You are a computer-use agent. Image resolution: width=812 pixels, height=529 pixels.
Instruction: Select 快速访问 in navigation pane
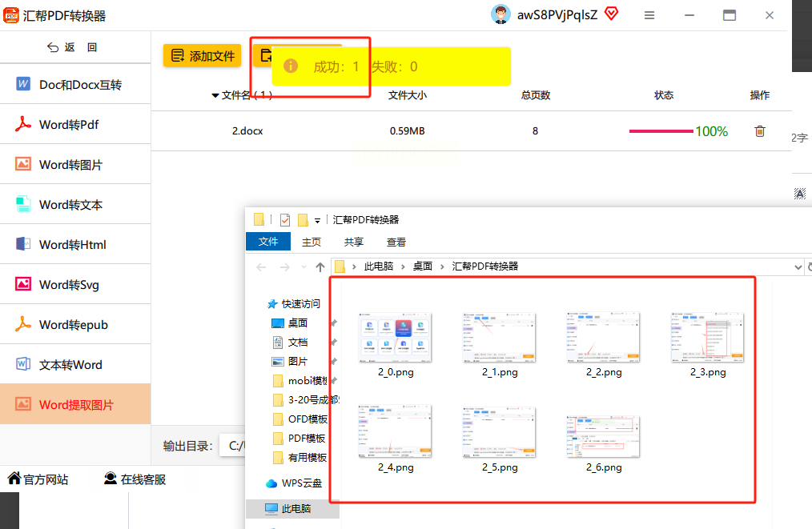293,303
